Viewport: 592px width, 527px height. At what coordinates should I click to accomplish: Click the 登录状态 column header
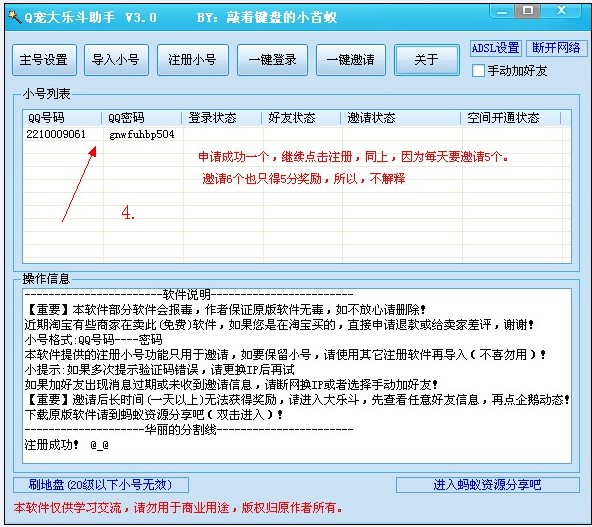(x=221, y=118)
